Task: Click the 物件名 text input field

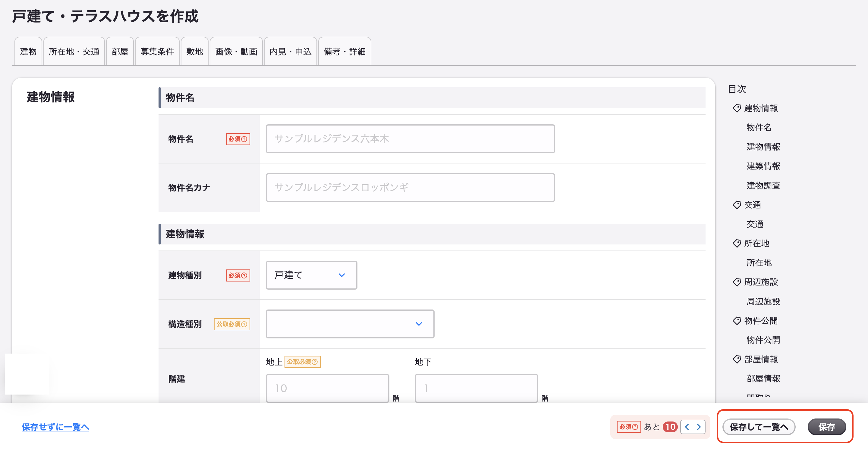Action: coord(410,139)
